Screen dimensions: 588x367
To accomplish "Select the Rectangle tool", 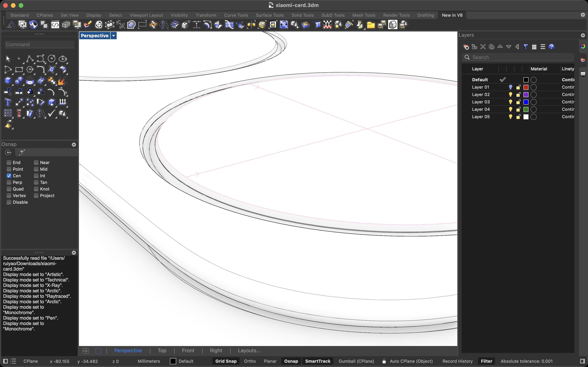I will pyautogui.click(x=19, y=70).
